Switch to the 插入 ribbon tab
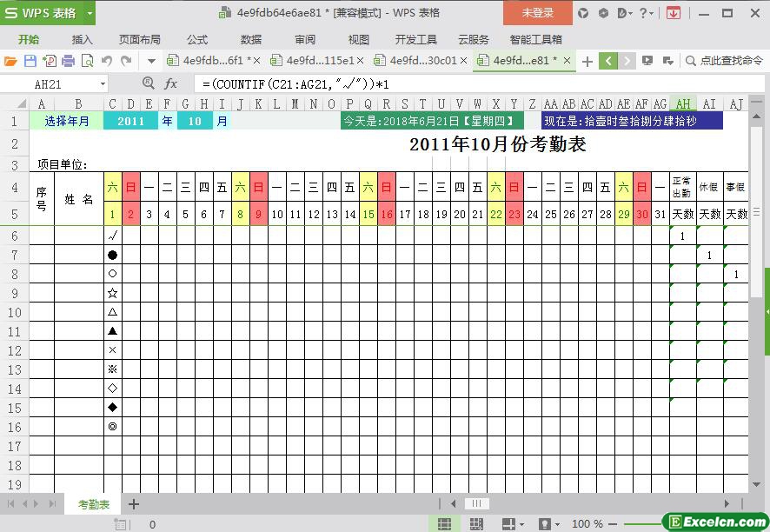770x532 pixels. click(82, 39)
